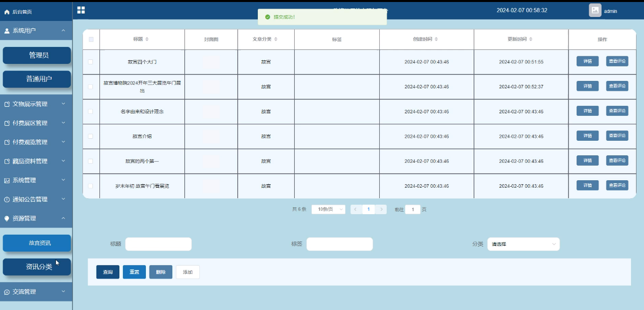
Task: Open 普通用户 menu item
Action: point(37,79)
